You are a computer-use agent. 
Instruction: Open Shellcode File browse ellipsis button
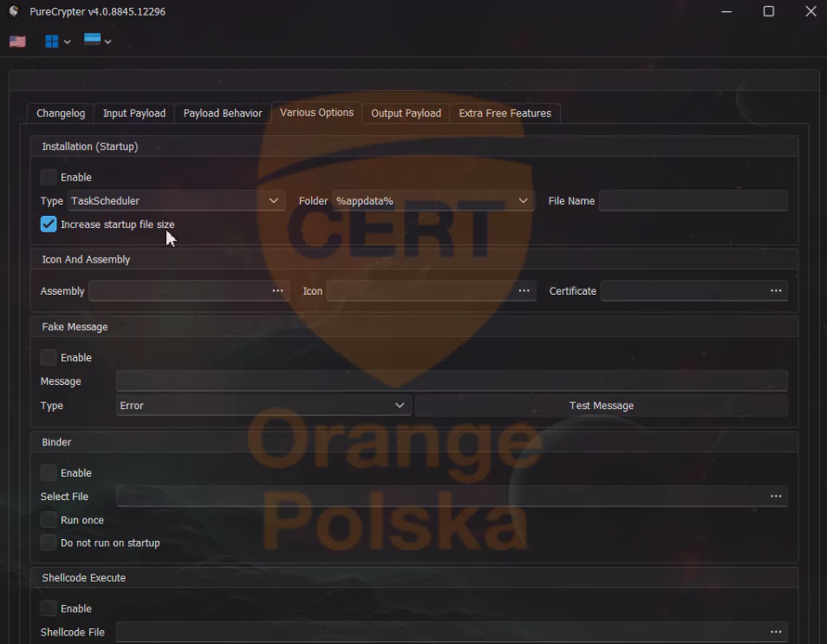pos(776,632)
